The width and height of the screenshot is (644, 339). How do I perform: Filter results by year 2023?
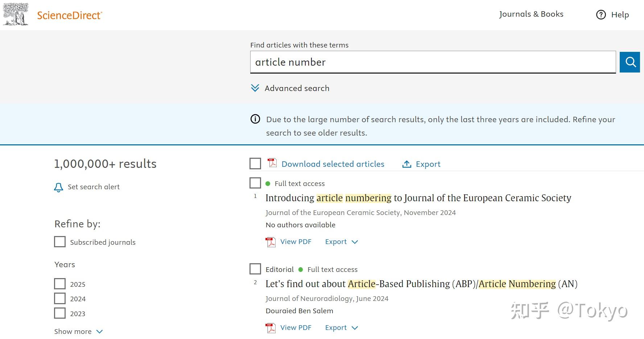tap(60, 313)
